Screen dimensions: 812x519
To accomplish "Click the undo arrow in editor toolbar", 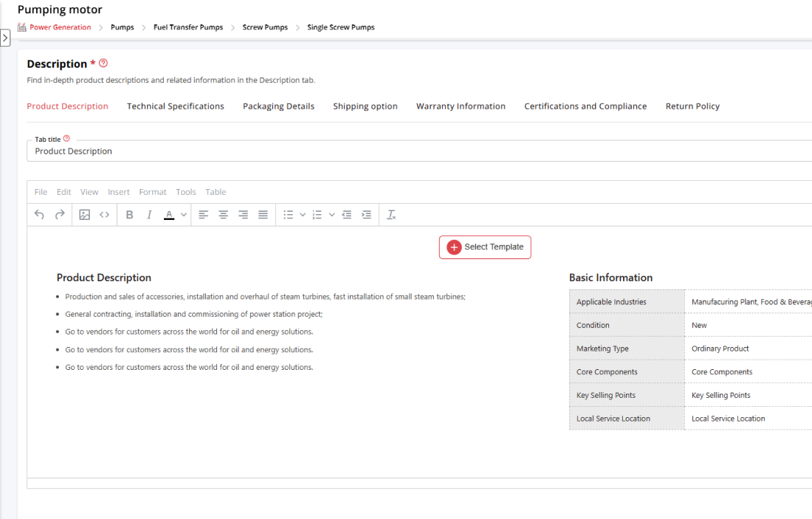I will coord(40,215).
